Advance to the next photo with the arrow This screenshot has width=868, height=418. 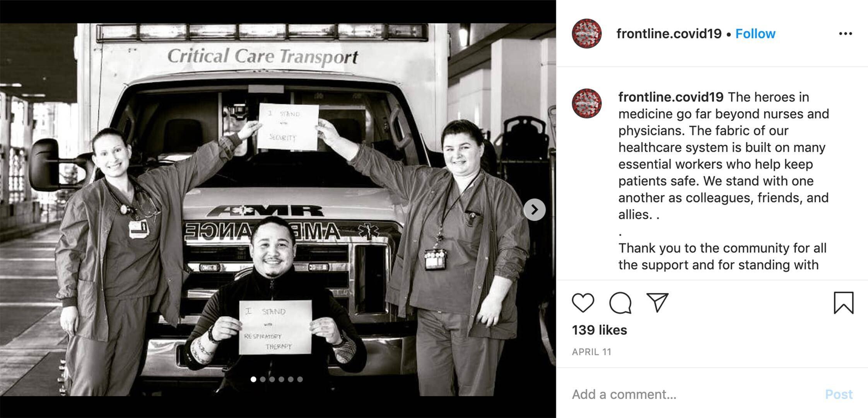[534, 210]
